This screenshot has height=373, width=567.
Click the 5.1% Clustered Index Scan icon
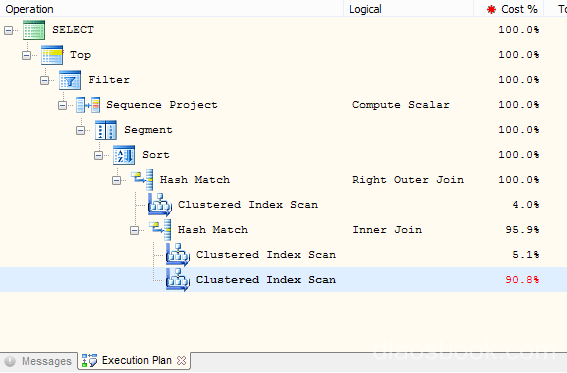click(x=178, y=255)
